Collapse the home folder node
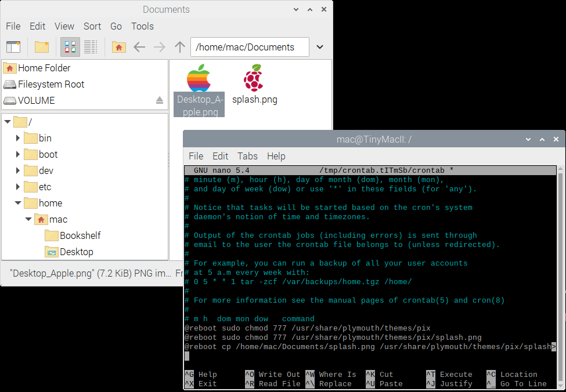The width and height of the screenshot is (566, 392). (x=18, y=203)
